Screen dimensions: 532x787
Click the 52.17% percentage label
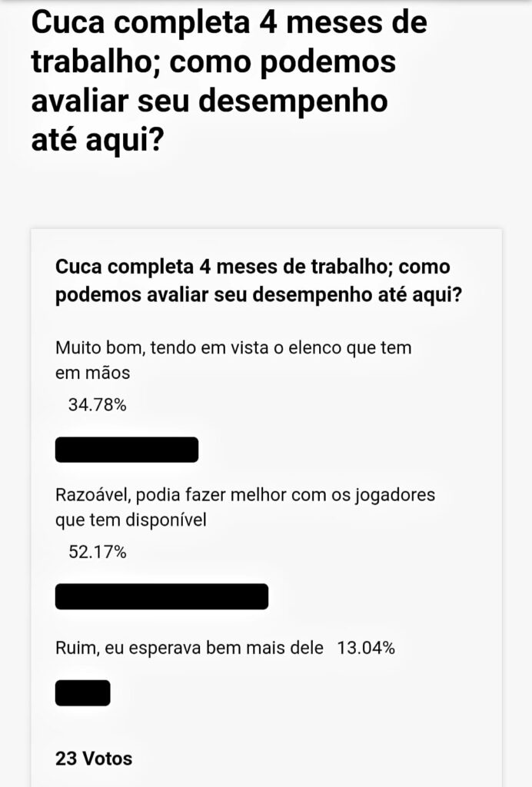point(98,552)
